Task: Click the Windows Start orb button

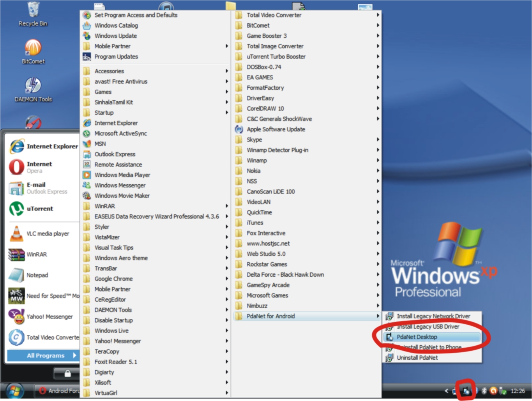Action: coord(15,391)
